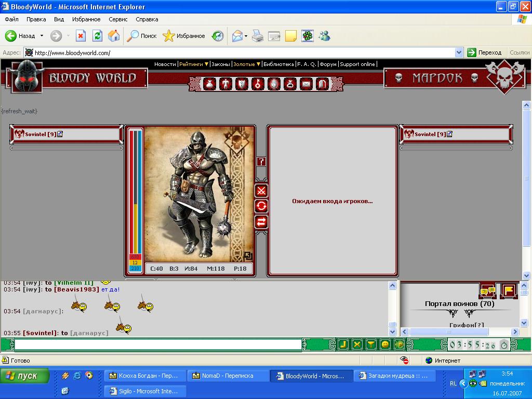Click the IE History toolbar button
532x399 pixels.
pyautogui.click(x=218, y=36)
